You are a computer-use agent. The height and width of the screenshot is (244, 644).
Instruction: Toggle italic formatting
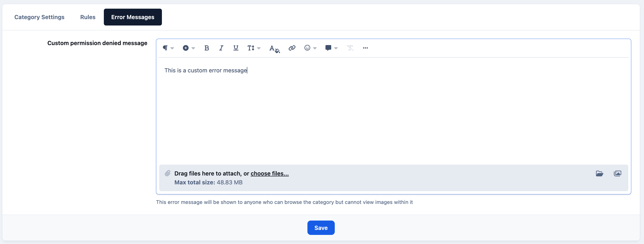tap(221, 48)
